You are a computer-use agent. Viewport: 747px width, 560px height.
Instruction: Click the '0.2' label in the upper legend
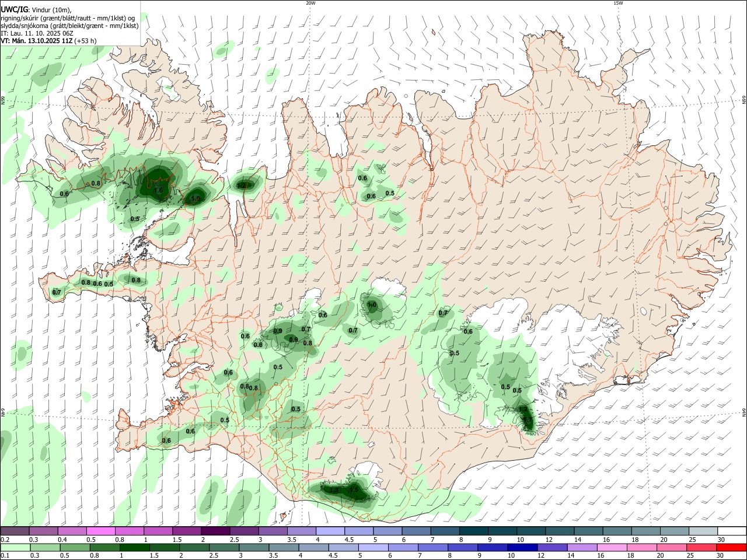pos(5,540)
